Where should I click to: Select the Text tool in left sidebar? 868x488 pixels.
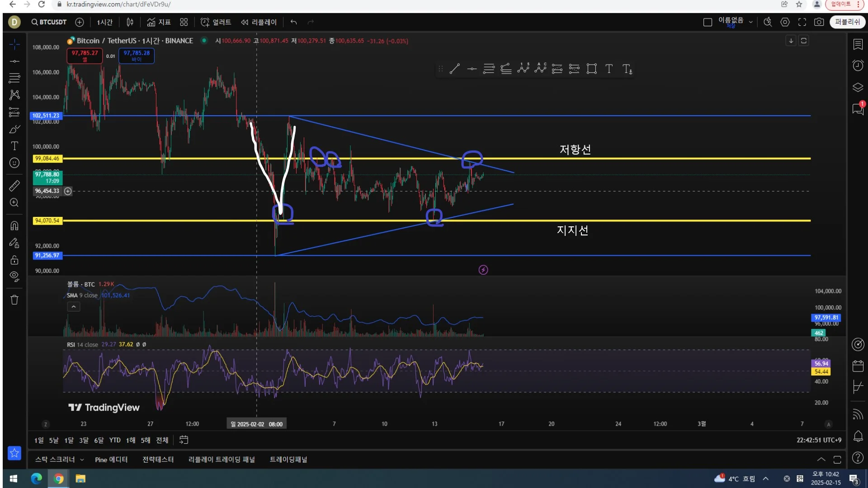[14, 146]
